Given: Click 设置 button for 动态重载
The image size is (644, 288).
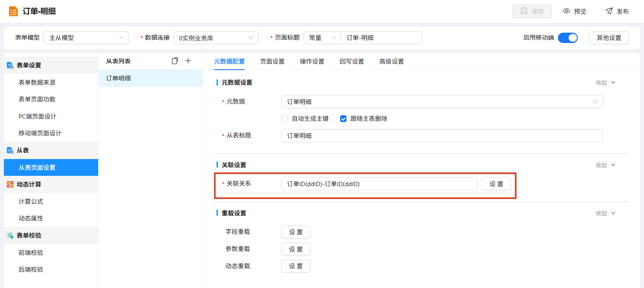Looking at the screenshot, I should click(296, 266).
